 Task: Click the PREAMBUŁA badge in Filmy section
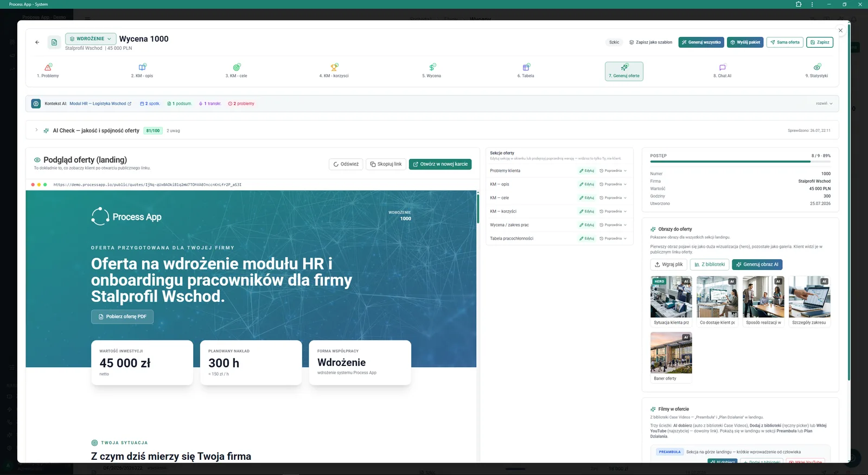pyautogui.click(x=669, y=452)
